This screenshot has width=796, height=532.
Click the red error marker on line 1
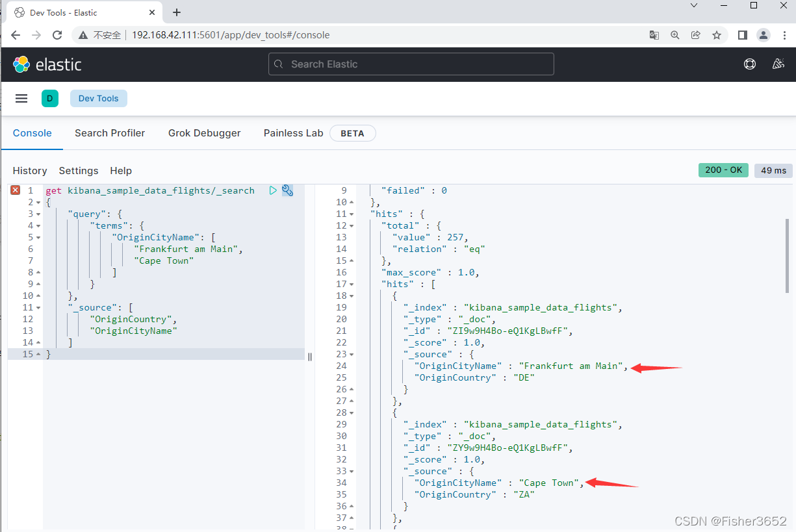click(x=16, y=190)
